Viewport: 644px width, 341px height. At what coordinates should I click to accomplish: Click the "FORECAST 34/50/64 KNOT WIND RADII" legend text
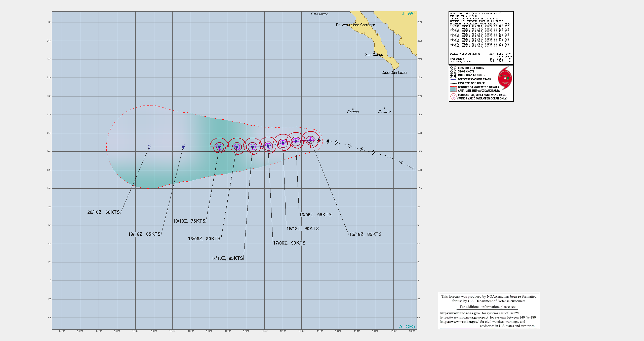482,95
